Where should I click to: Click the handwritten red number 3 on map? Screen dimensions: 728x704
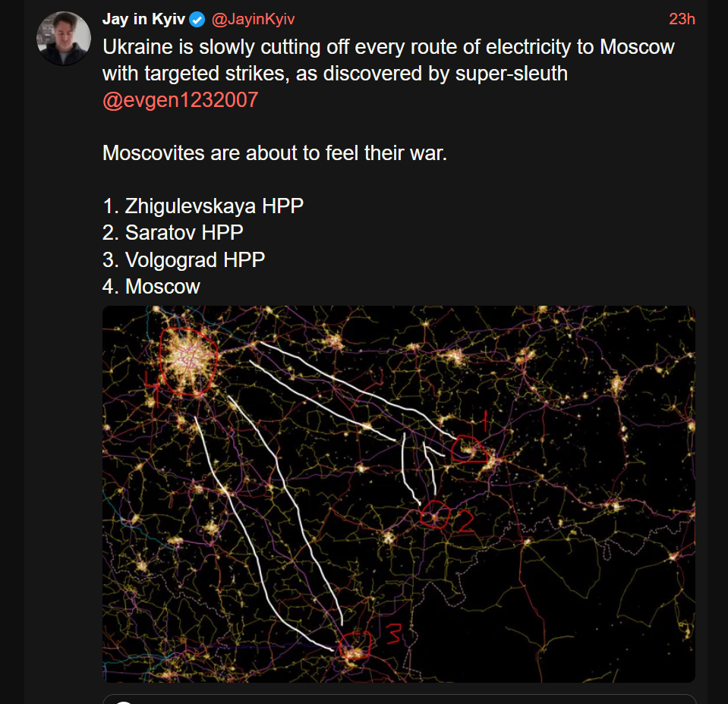click(393, 633)
